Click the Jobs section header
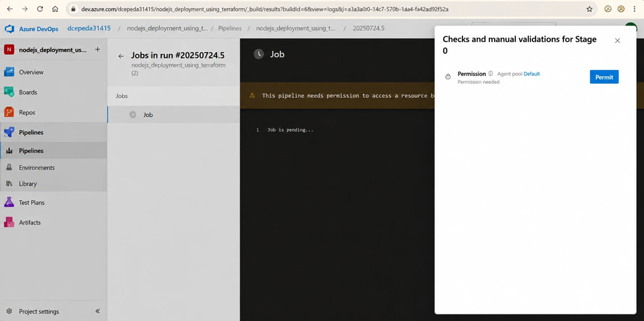The width and height of the screenshot is (644, 321). pyautogui.click(x=122, y=96)
